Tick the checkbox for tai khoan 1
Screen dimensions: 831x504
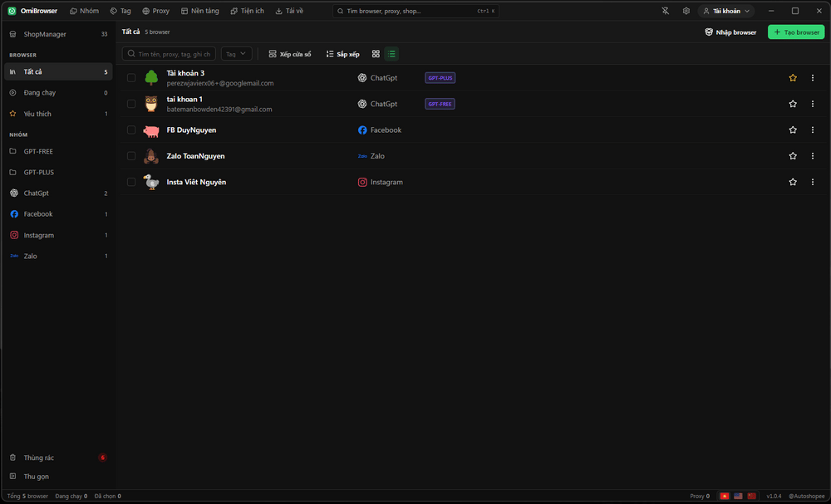[x=131, y=104]
